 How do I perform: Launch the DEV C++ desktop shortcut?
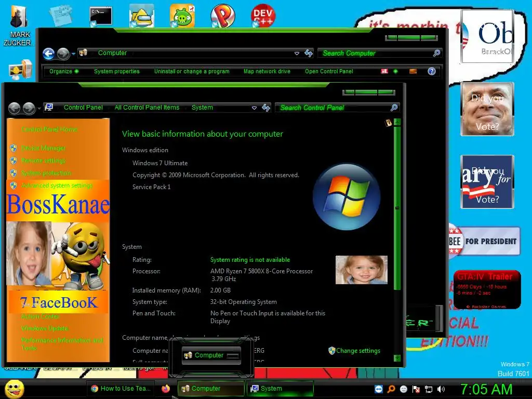263,16
